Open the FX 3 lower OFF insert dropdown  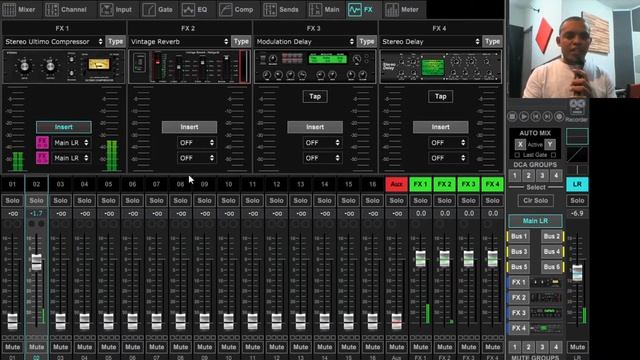click(322, 158)
